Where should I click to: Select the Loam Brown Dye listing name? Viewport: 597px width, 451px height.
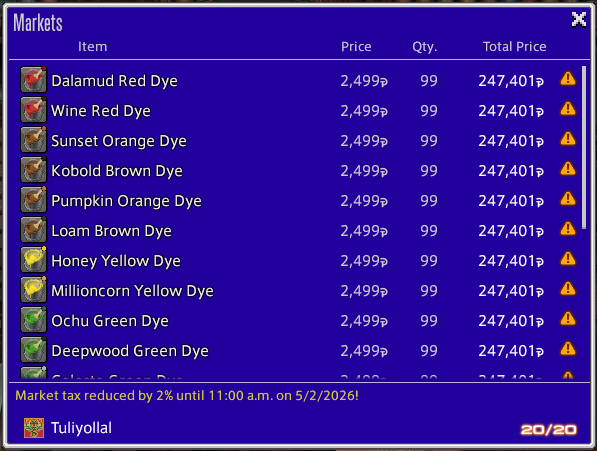tap(112, 231)
